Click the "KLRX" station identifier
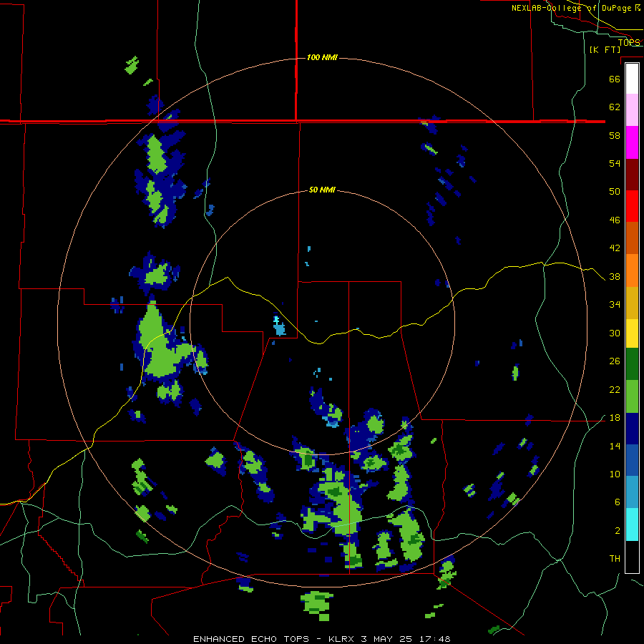Image resolution: width=644 pixels, height=644 pixels. click(343, 639)
